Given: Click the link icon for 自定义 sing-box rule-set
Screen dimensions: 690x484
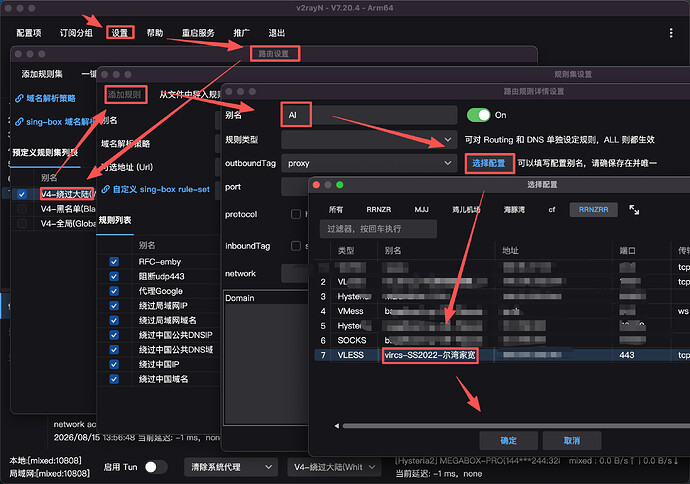Looking at the screenshot, I should (x=106, y=190).
